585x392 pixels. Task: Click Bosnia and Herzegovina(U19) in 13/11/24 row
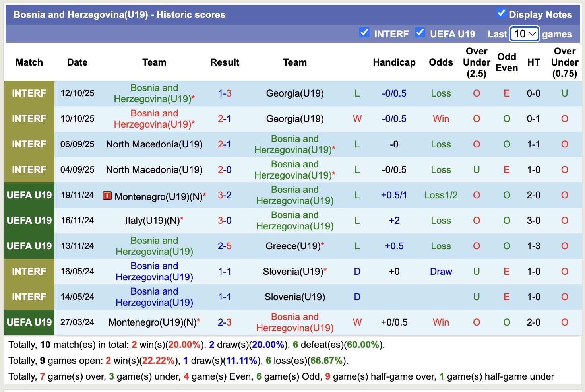(x=154, y=246)
